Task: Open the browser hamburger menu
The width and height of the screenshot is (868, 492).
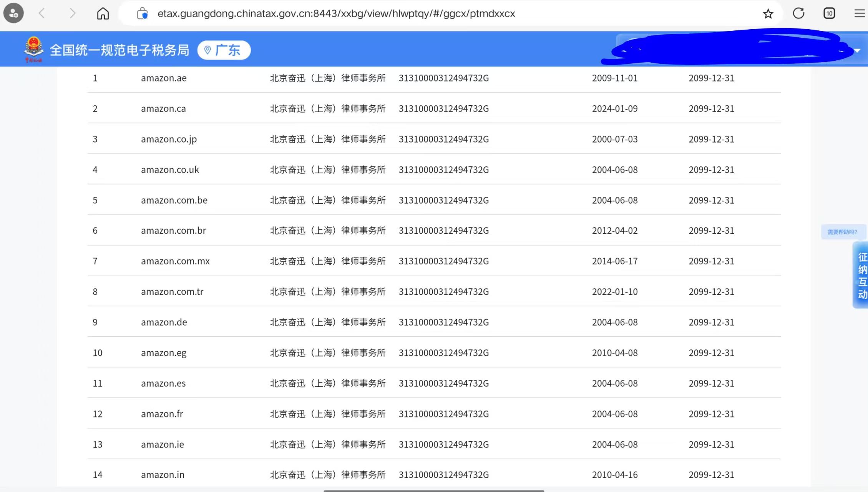Action: click(x=859, y=13)
